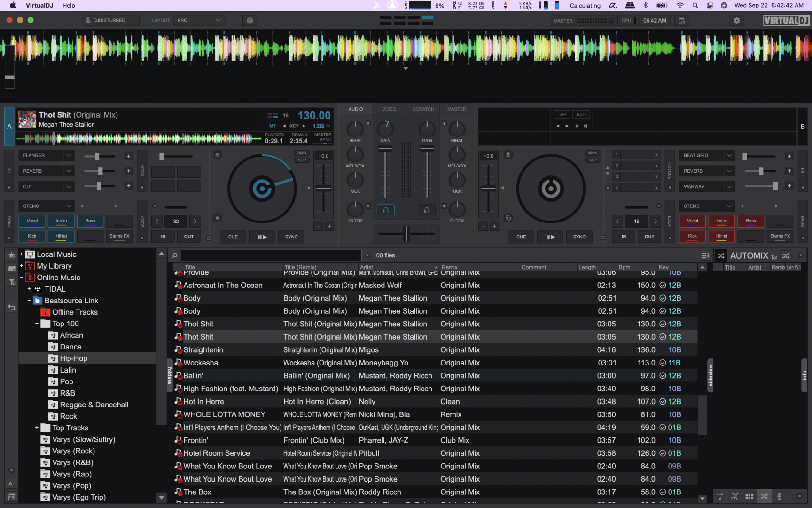Click deck A eject icon
This screenshot has width=812, height=508.
coord(217,155)
